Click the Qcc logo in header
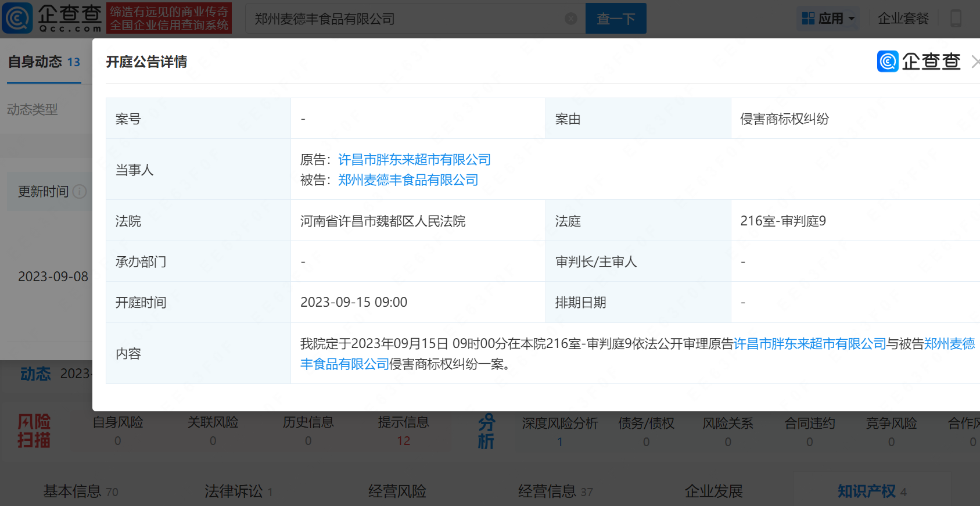This screenshot has width=980, height=506. pyautogui.click(x=52, y=18)
